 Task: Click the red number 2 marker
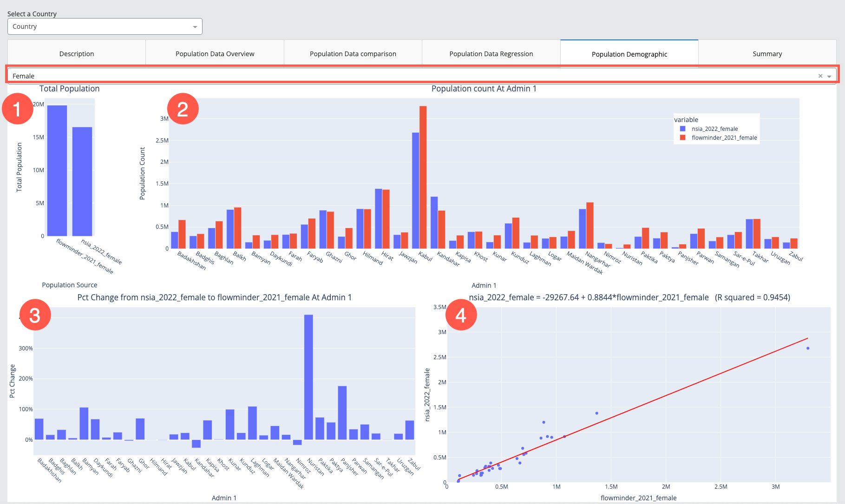pos(183,109)
